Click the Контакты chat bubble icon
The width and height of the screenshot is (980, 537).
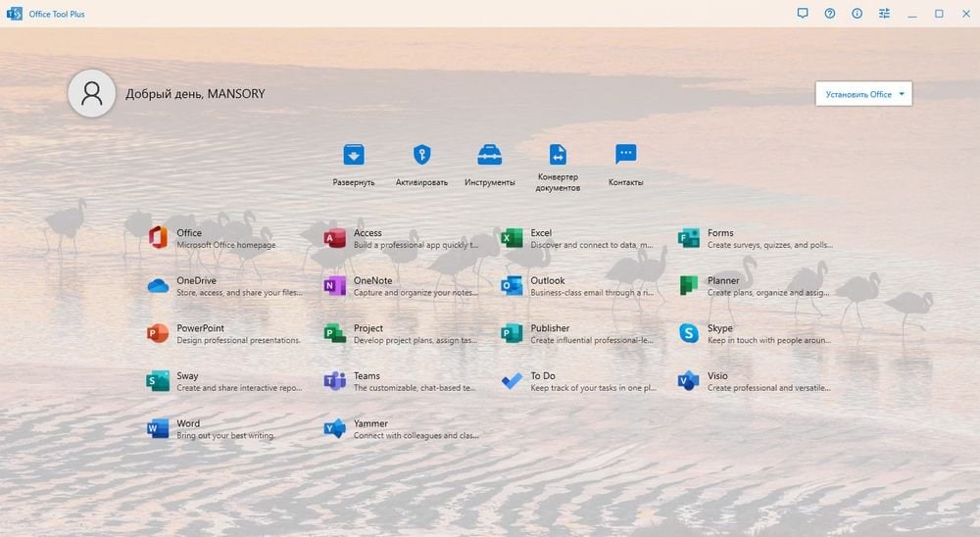pyautogui.click(x=625, y=154)
